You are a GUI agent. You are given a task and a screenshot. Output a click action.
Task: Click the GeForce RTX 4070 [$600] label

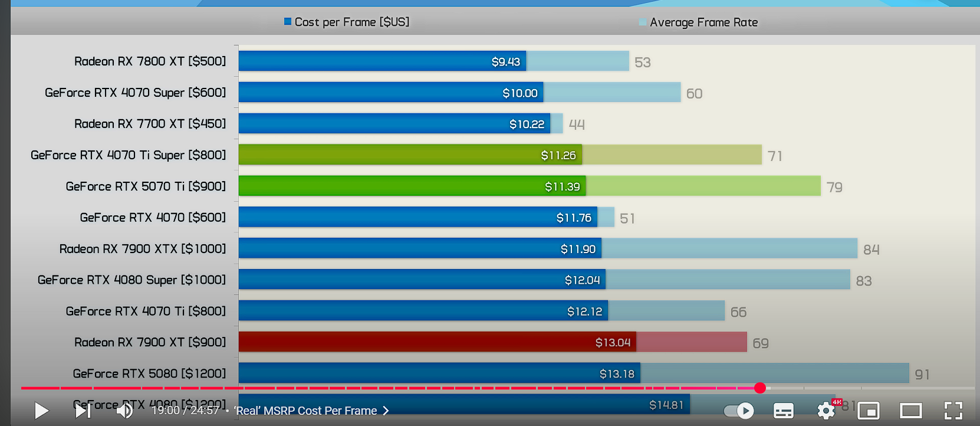click(153, 218)
